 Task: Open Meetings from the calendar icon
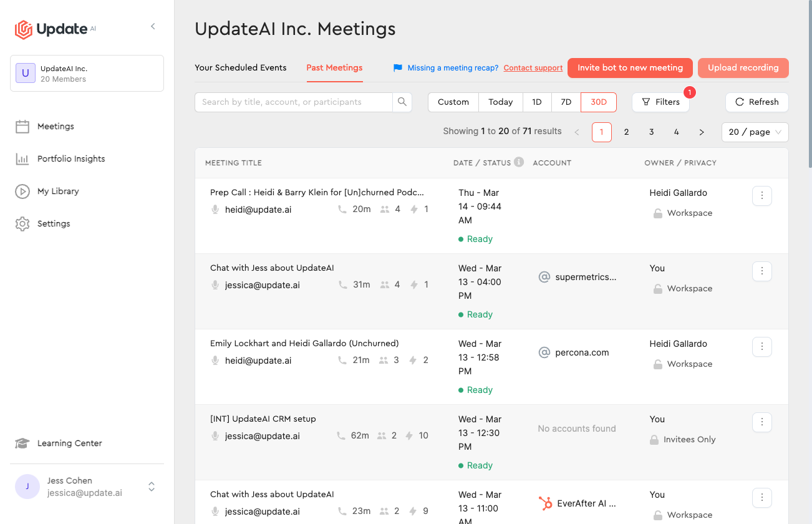pyautogui.click(x=22, y=127)
